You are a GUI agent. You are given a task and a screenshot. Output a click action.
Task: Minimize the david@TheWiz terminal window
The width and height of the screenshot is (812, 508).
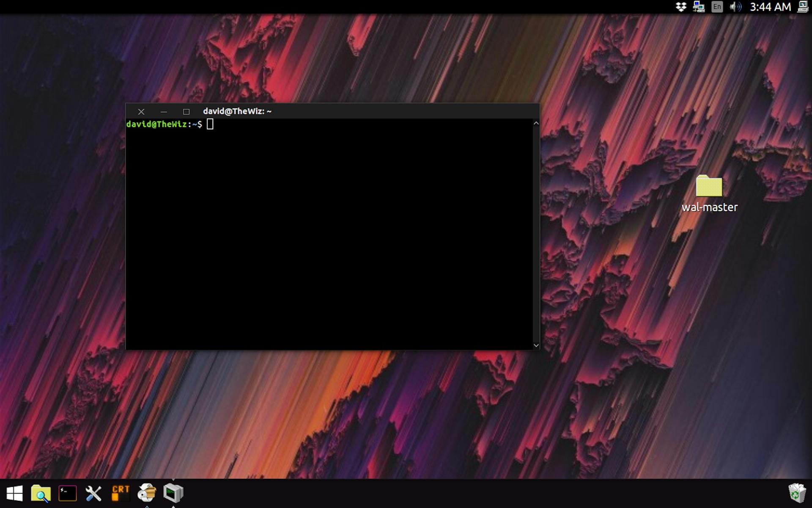164,112
